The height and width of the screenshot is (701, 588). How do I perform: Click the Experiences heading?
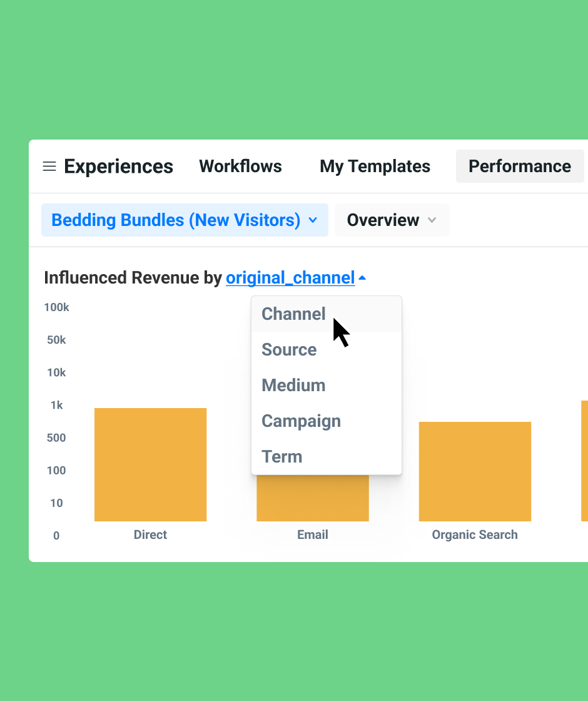tap(118, 166)
